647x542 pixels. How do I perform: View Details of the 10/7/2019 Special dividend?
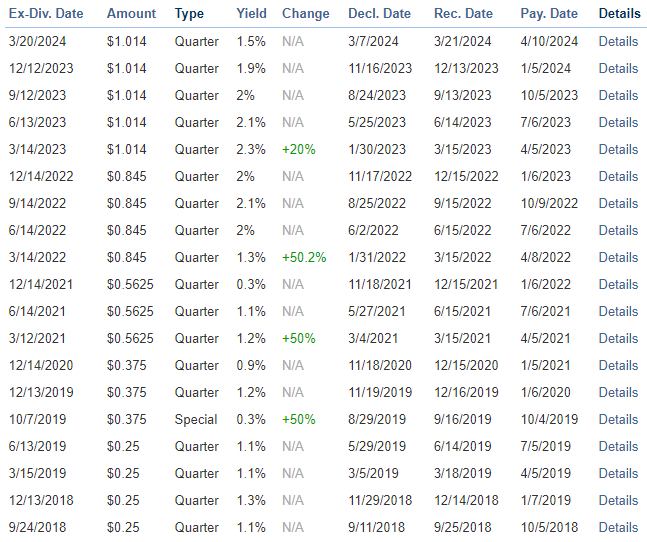coord(618,419)
